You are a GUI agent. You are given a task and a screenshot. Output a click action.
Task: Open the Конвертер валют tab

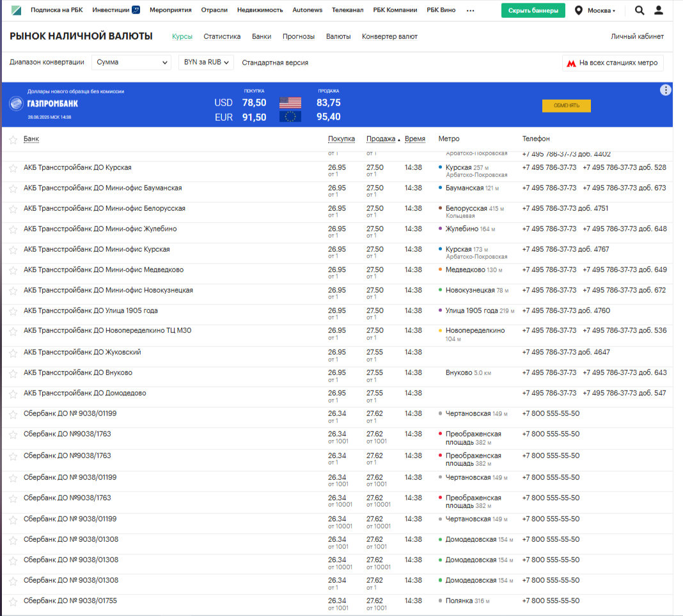tap(389, 36)
